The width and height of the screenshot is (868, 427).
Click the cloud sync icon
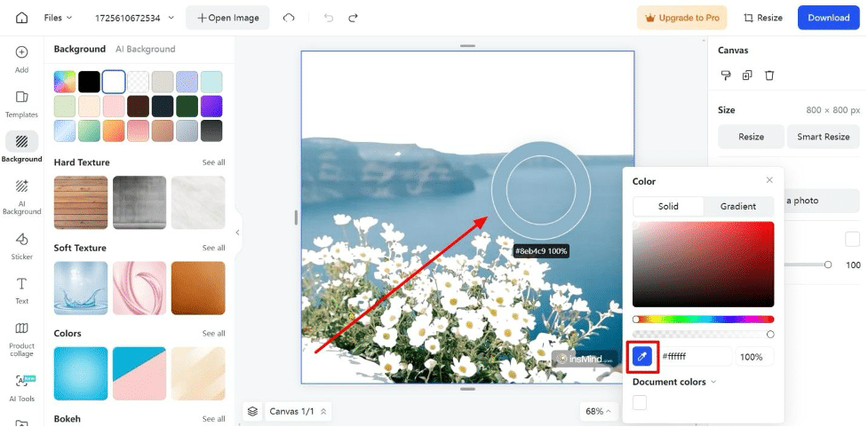(289, 18)
